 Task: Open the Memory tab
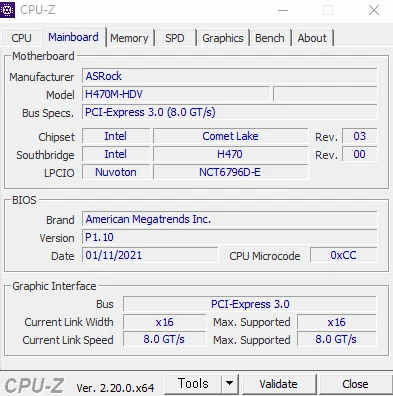click(x=129, y=38)
